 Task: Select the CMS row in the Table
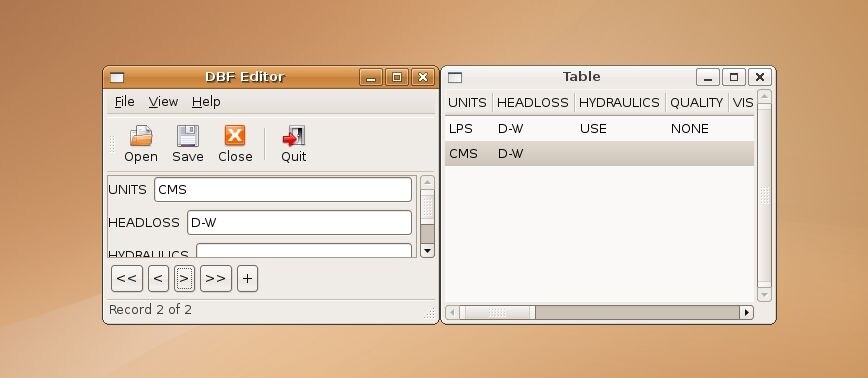(x=600, y=153)
